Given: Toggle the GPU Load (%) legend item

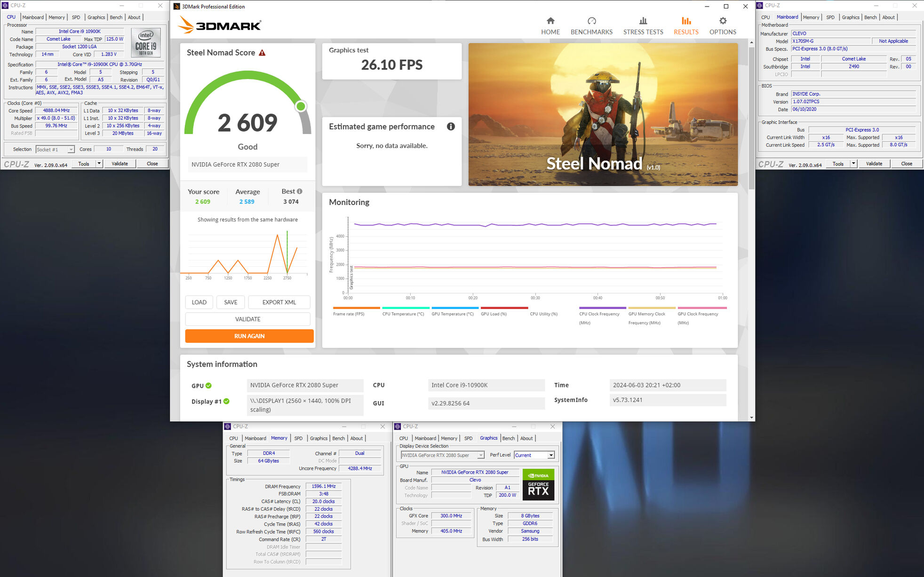Looking at the screenshot, I should click(494, 314).
